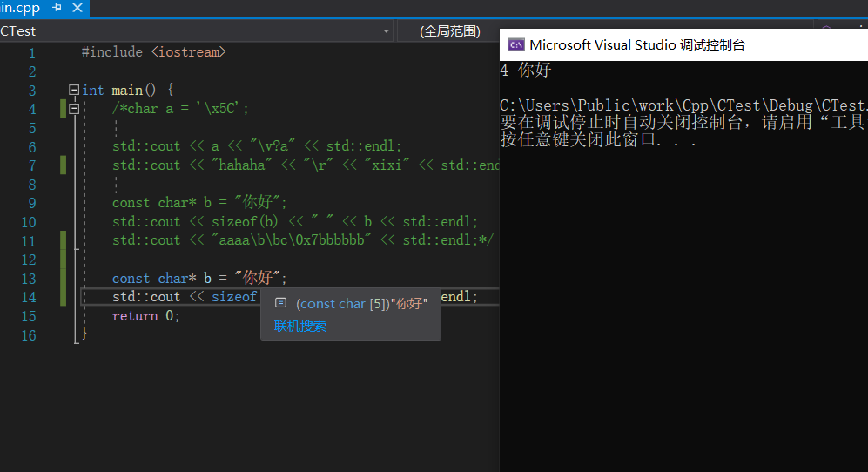Open the (全局范围) scope dropdown

pyautogui.click(x=449, y=31)
